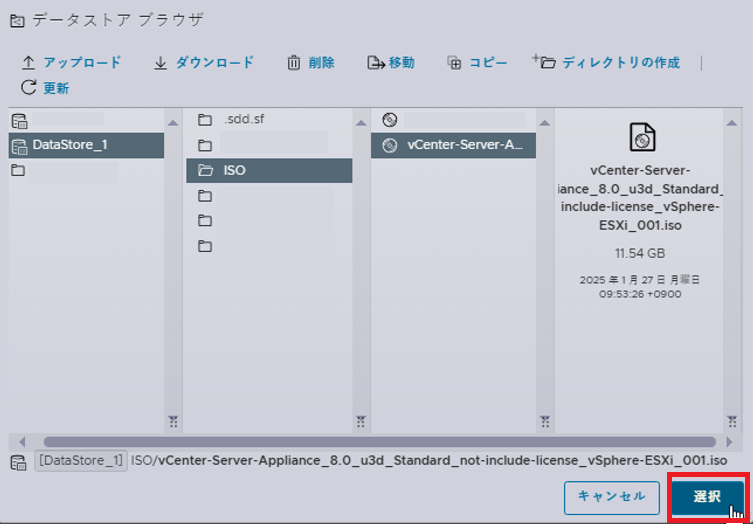Click the circular refresh icon

(x=28, y=87)
